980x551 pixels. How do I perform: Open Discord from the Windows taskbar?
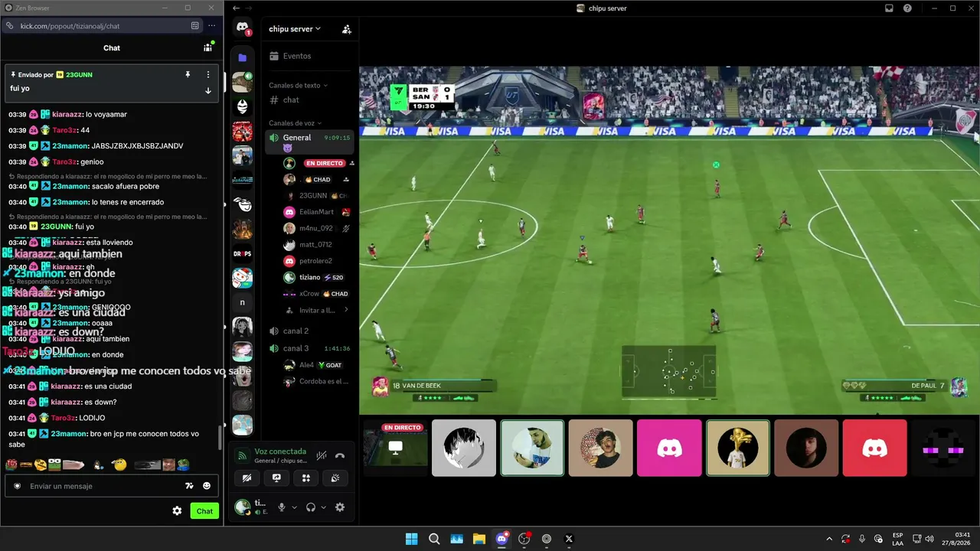click(501, 539)
